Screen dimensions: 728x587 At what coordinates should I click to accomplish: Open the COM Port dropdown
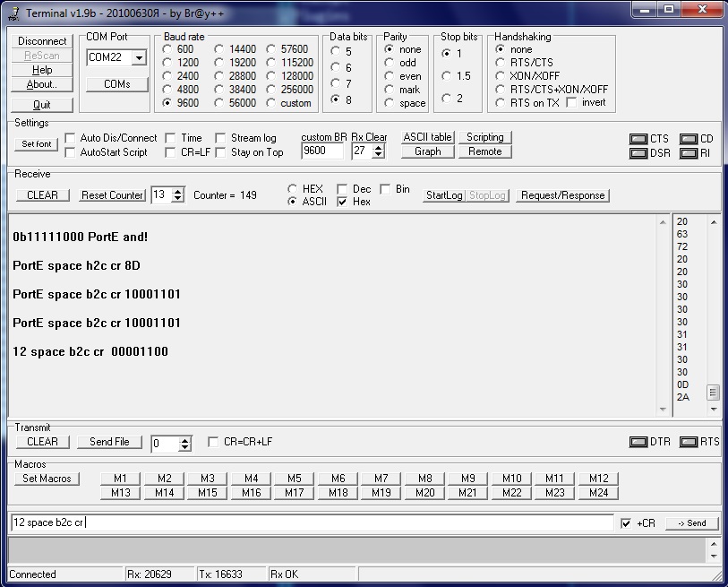point(139,57)
